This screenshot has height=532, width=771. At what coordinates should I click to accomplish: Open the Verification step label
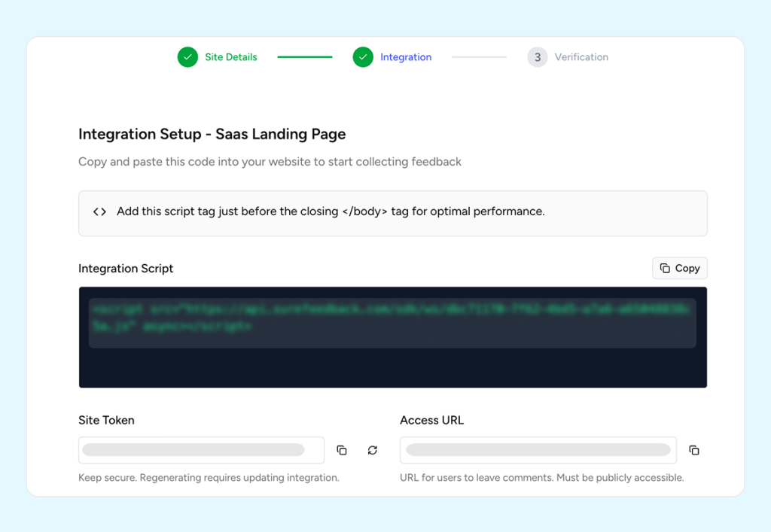tap(581, 56)
